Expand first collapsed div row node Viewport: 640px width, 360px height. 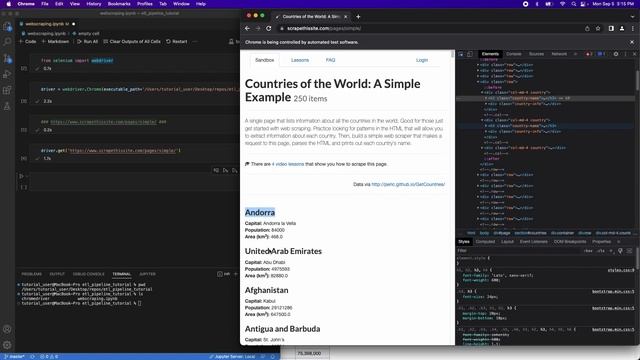coord(478,65)
